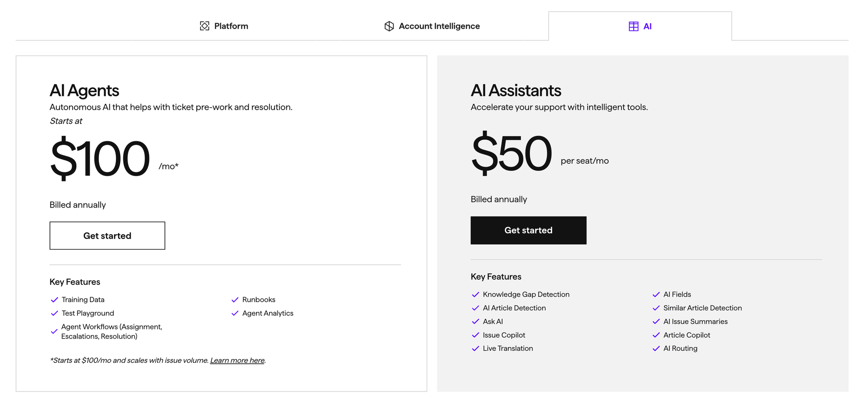The height and width of the screenshot is (405, 868).
Task: Click the $50 price on AI Assistants card
Action: (511, 153)
